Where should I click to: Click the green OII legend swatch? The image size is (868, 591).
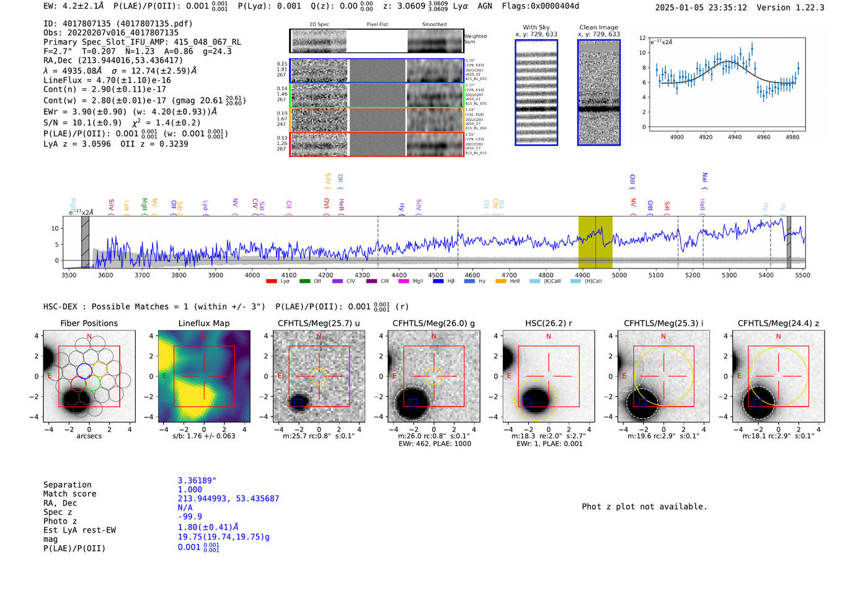pyautogui.click(x=304, y=282)
